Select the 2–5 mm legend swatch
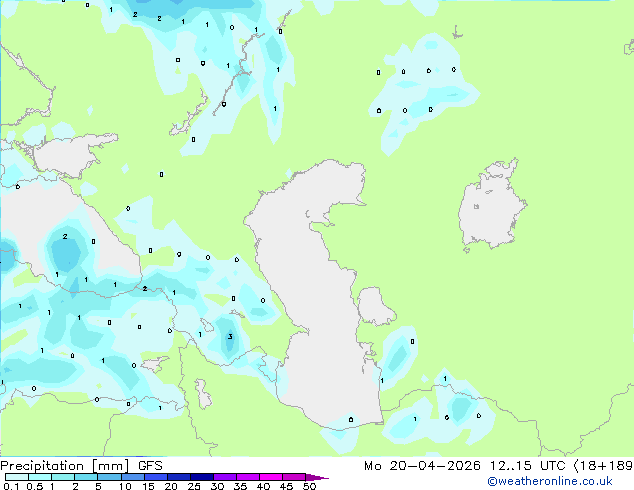The width and height of the screenshot is (634, 490). (x=86, y=477)
